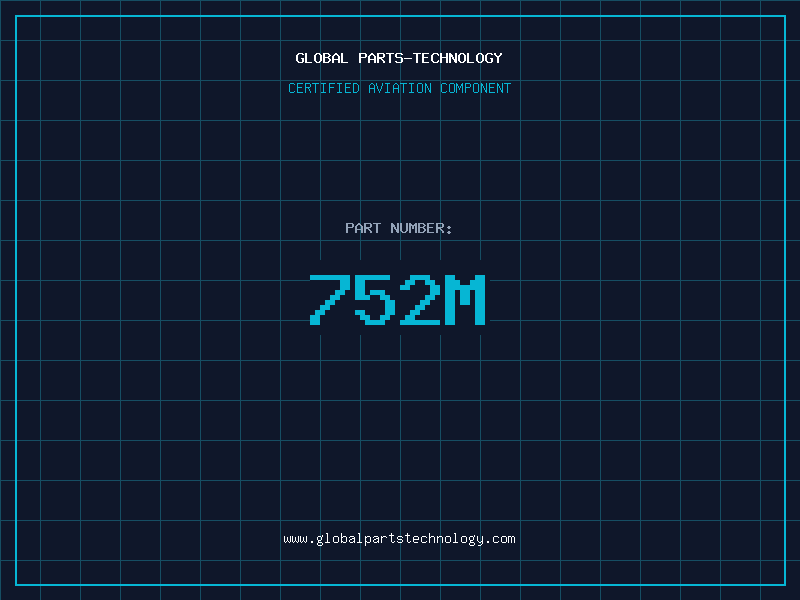Click the PART NUMBER: label
The image size is (800, 600).
398,228
